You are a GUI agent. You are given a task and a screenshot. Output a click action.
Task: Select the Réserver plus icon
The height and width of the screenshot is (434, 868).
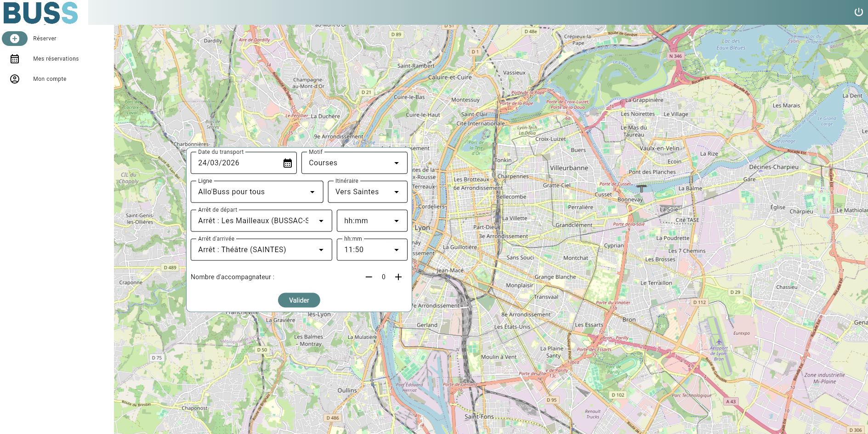(x=15, y=39)
